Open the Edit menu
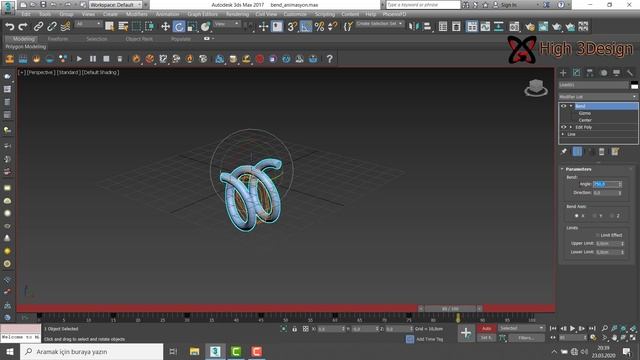This screenshot has height=360, width=640. coord(26,14)
